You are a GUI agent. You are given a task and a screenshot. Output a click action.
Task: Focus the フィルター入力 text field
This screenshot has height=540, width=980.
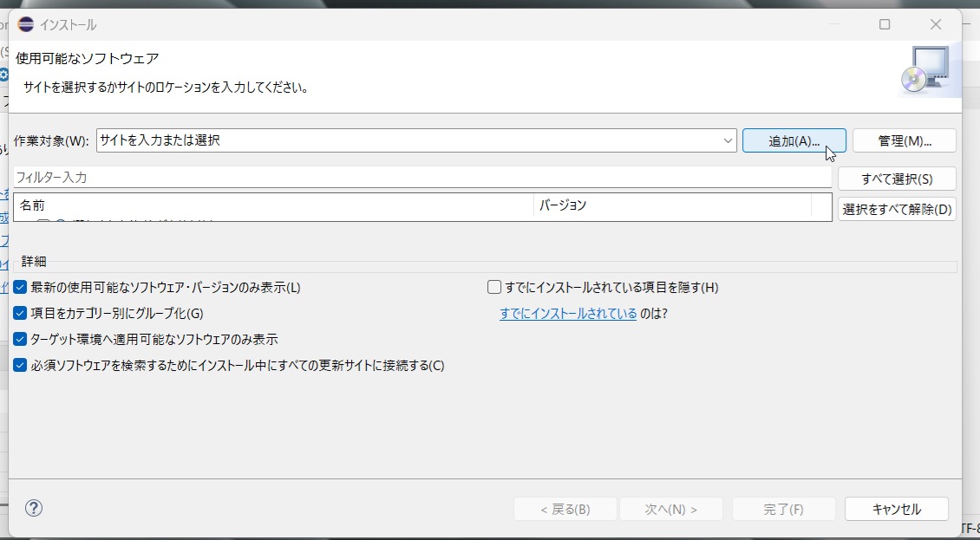(x=421, y=178)
